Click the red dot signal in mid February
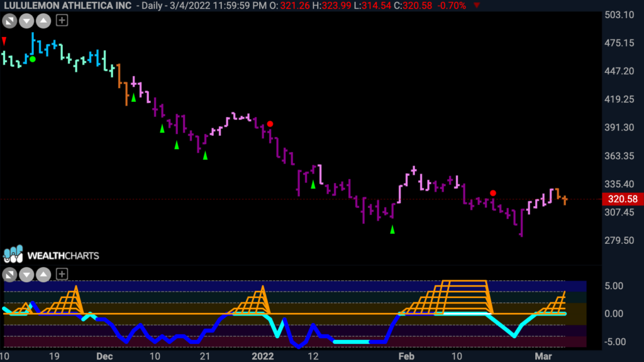The height and width of the screenshot is (362, 644). (493, 193)
